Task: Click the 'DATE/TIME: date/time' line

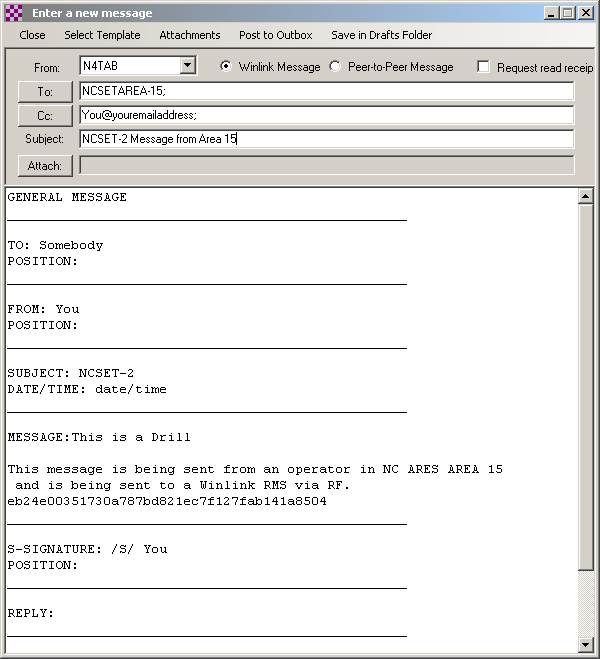Action: [x=87, y=389]
